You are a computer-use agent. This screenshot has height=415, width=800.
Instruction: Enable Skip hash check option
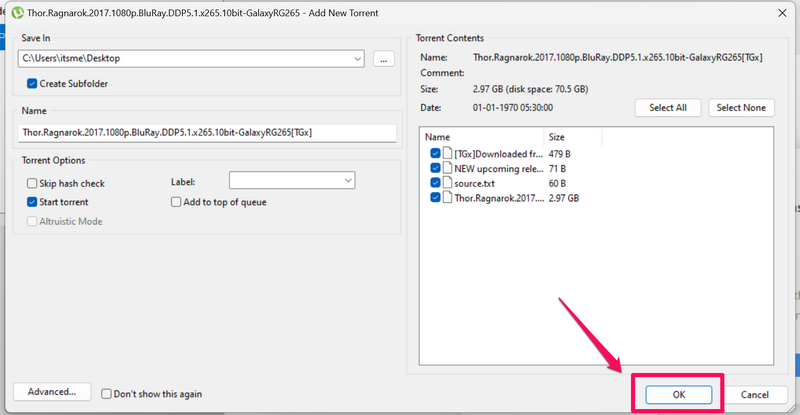32,183
